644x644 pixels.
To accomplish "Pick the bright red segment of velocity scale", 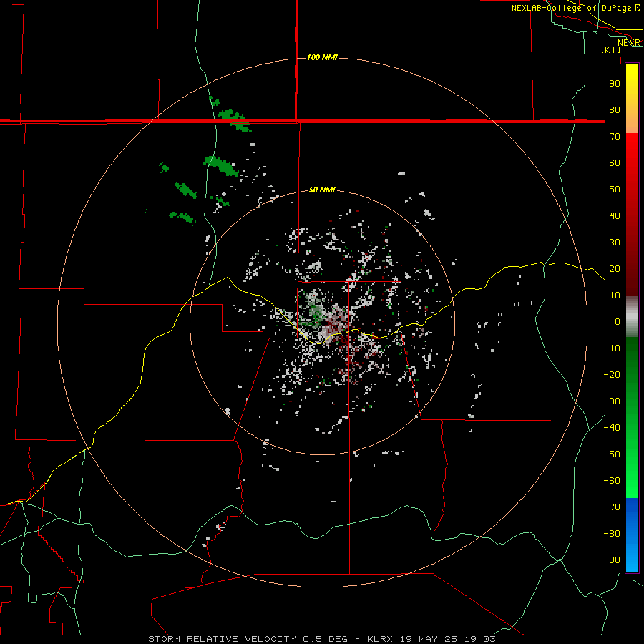I will click(x=632, y=213).
